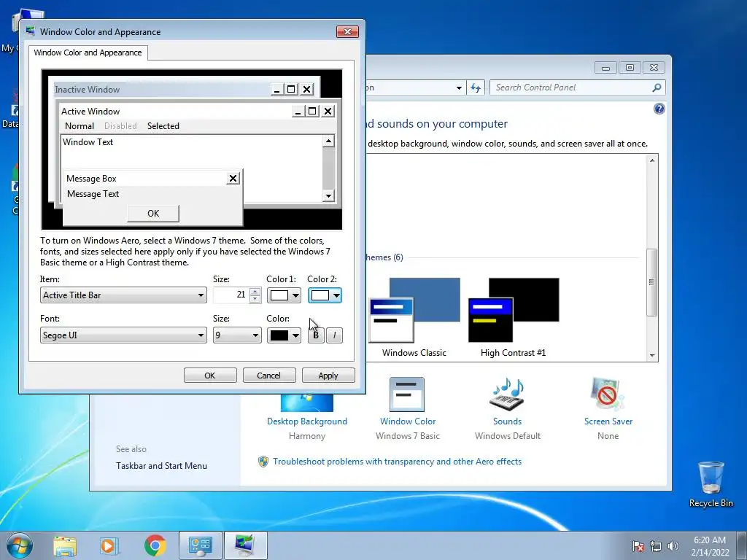
Task: Open the address bar history dropdown arrow
Action: tap(459, 87)
